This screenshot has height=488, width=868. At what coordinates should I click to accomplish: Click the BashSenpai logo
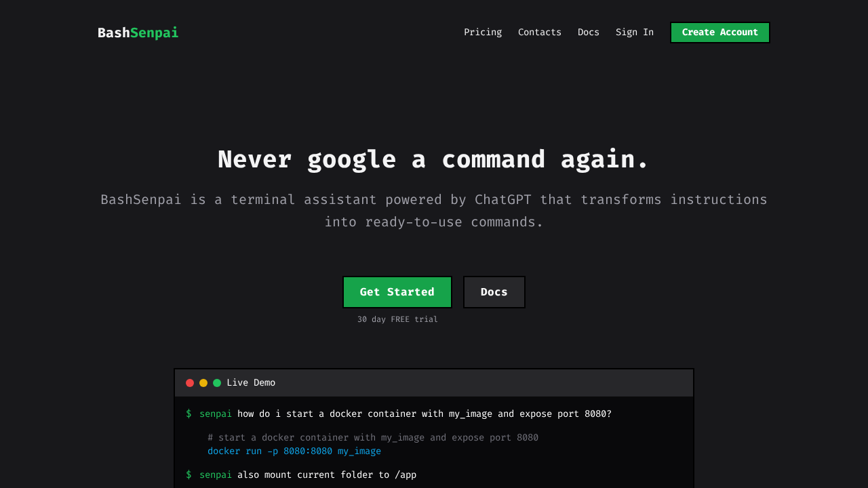[x=138, y=33]
